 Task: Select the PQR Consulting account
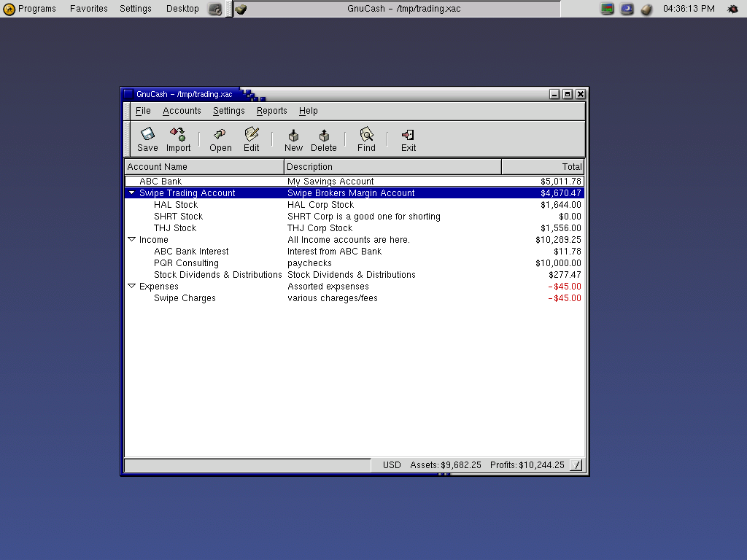pyautogui.click(x=355, y=262)
